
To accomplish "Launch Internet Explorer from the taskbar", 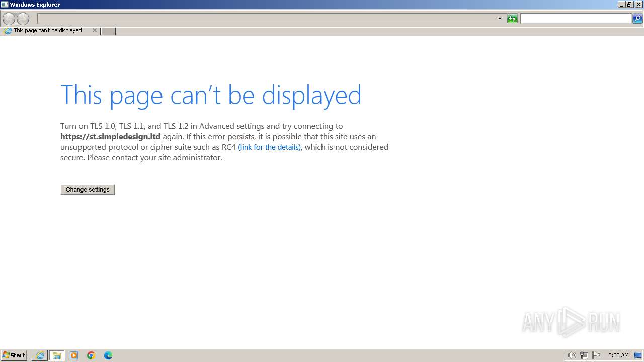I will [40, 355].
